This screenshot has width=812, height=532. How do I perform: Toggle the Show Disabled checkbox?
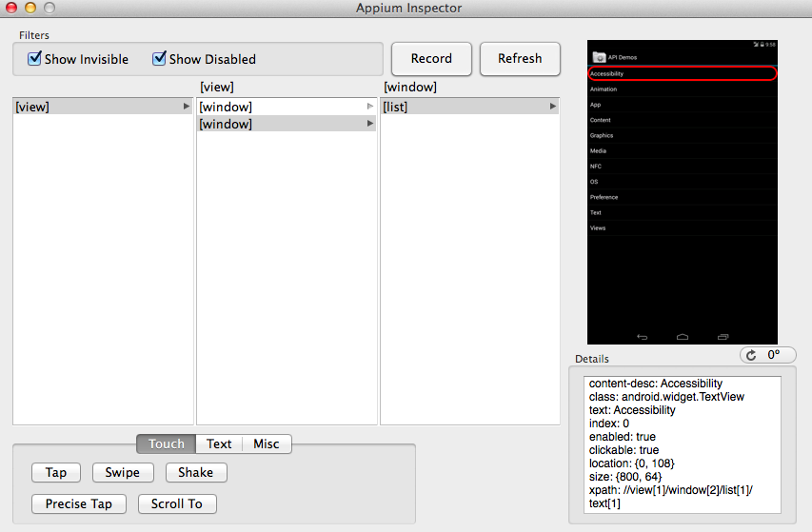pos(160,58)
